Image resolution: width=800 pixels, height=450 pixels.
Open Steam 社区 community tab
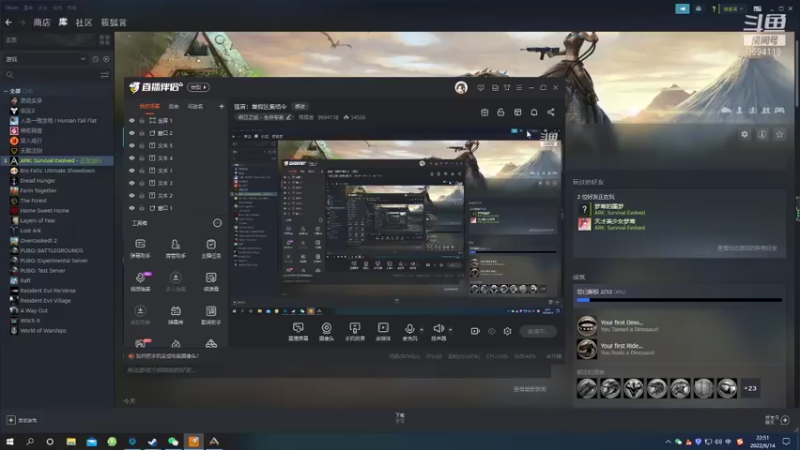pyautogui.click(x=84, y=22)
